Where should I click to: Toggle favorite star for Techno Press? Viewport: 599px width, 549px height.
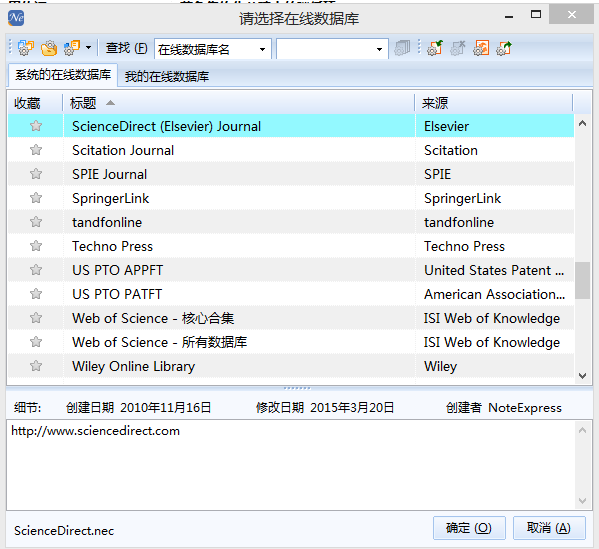(x=36, y=246)
